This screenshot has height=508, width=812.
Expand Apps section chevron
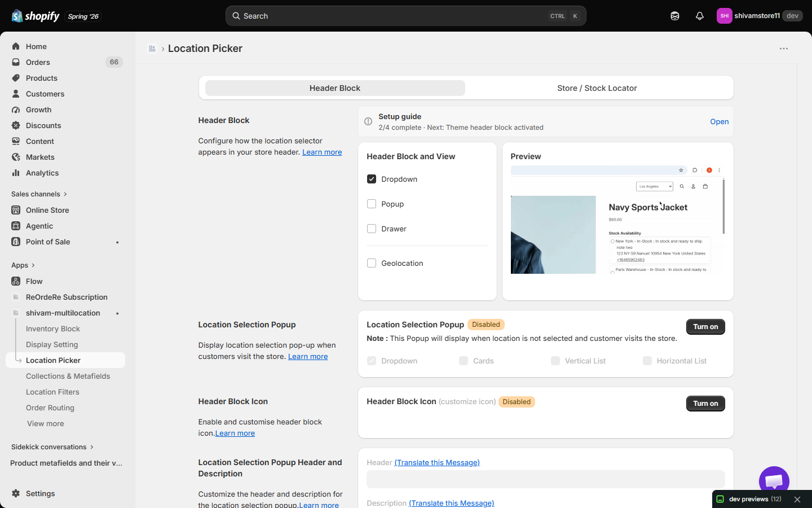click(x=33, y=265)
